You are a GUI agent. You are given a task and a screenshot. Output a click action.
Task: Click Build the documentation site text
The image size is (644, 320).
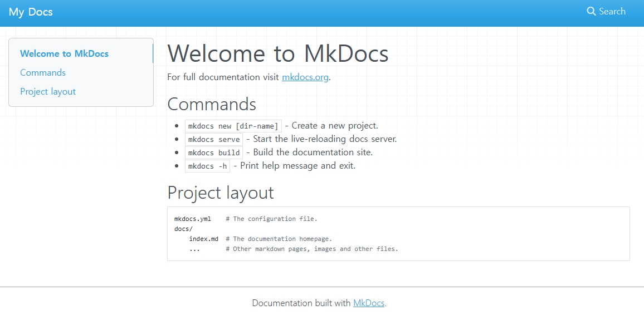(313, 152)
